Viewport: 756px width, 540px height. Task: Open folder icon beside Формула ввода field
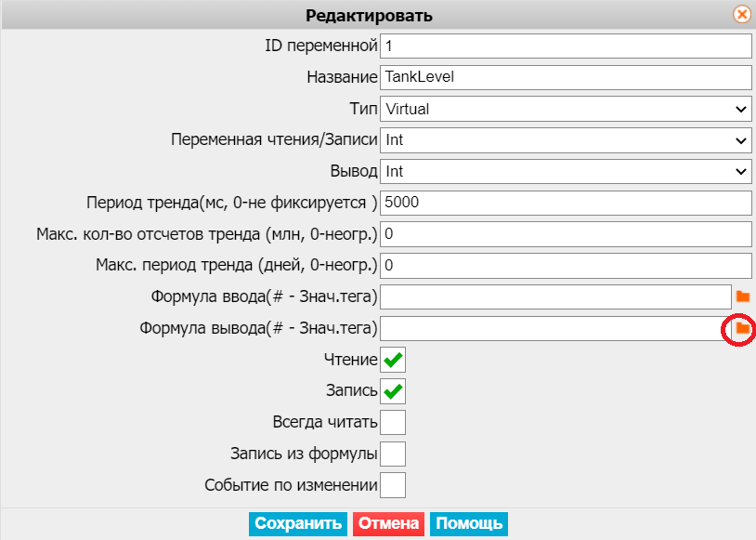point(742,296)
